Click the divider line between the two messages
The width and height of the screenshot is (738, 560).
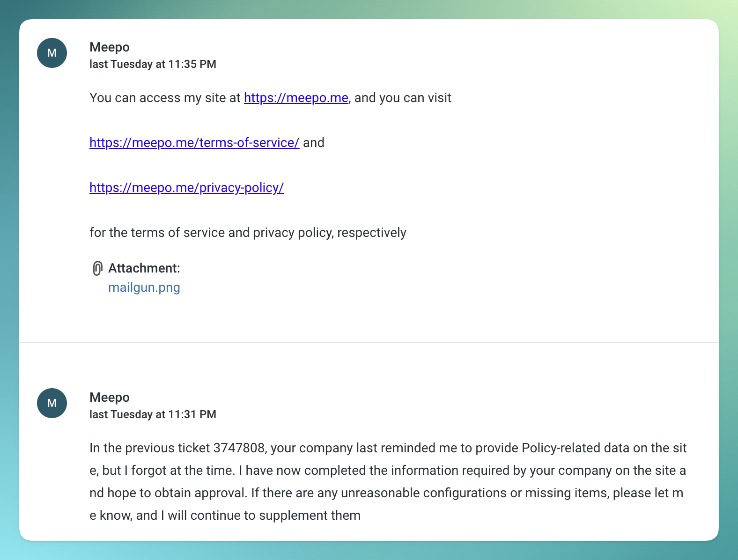pos(369,343)
